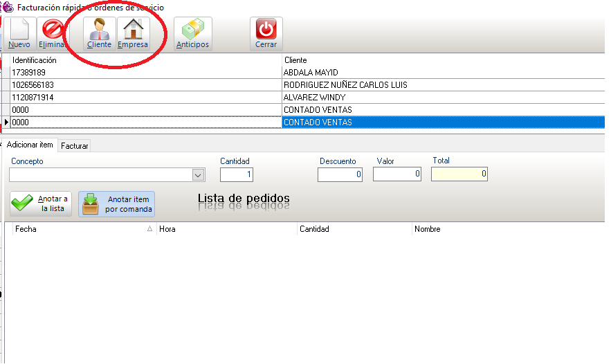Click Anotar a la lista checkmark button

click(41, 203)
